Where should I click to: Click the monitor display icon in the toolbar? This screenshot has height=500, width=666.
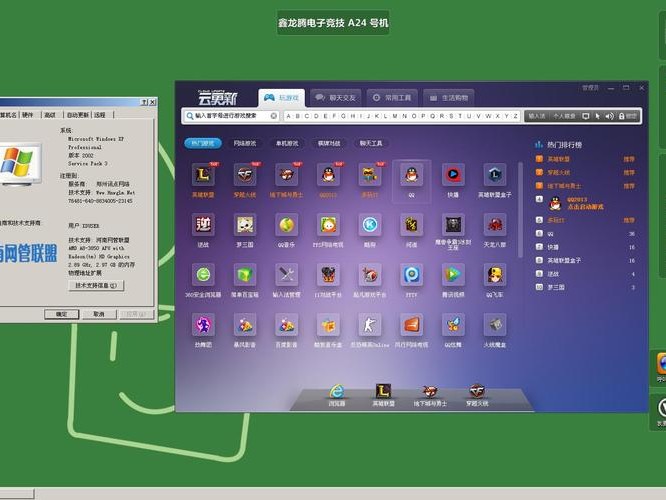(x=586, y=116)
